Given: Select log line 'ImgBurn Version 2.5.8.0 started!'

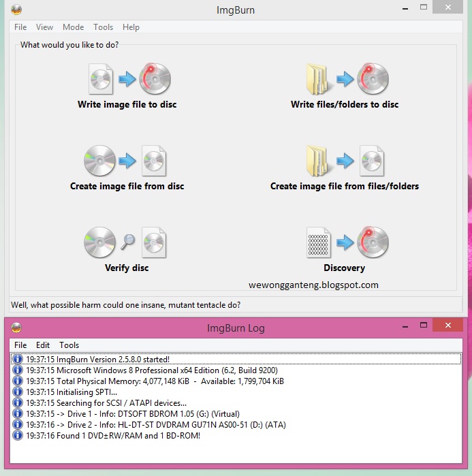Looking at the screenshot, I should click(x=236, y=359).
